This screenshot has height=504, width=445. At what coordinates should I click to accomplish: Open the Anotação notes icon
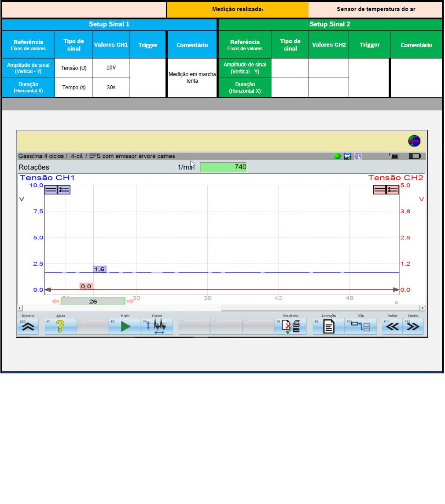point(328,327)
